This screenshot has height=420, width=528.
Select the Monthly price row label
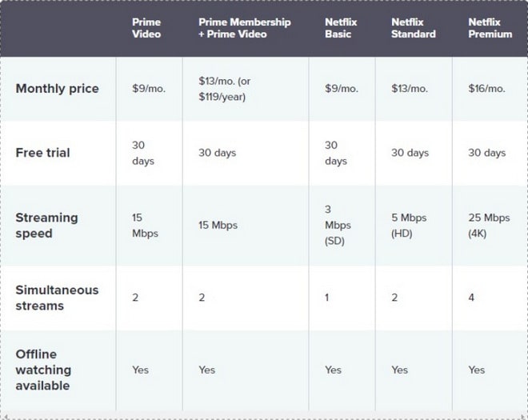[x=58, y=88]
